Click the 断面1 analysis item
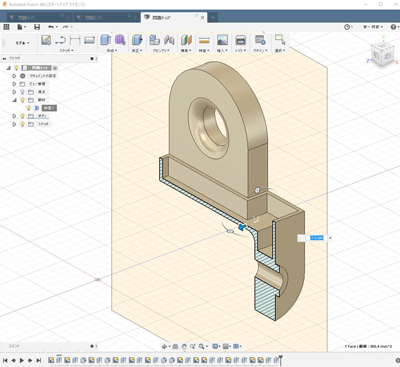This screenshot has width=400, height=367. tap(49, 108)
